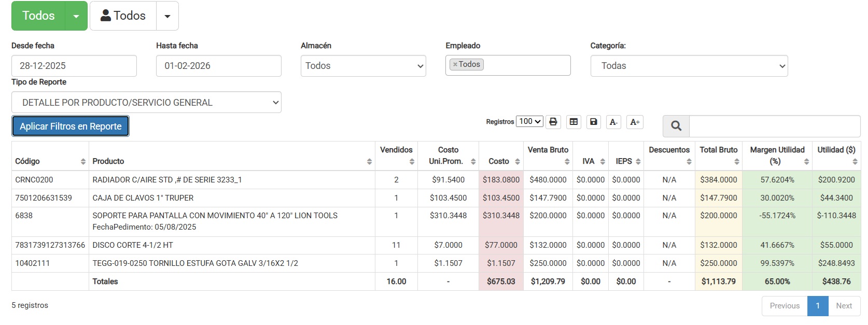This screenshot has height=325, width=868.
Task: Click the $675.03 total cost cell
Action: pos(501,281)
